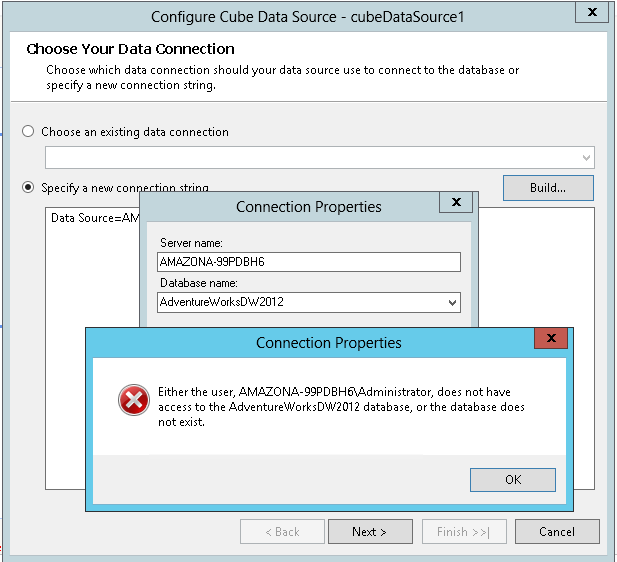Click the Configure Cube Data Source title bar

click(x=308, y=16)
